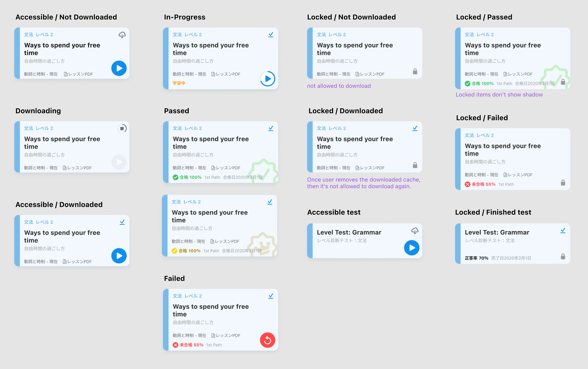Resume In-Progress lesson via progress play button
Viewport: 588px width, 369px height.
click(x=268, y=79)
